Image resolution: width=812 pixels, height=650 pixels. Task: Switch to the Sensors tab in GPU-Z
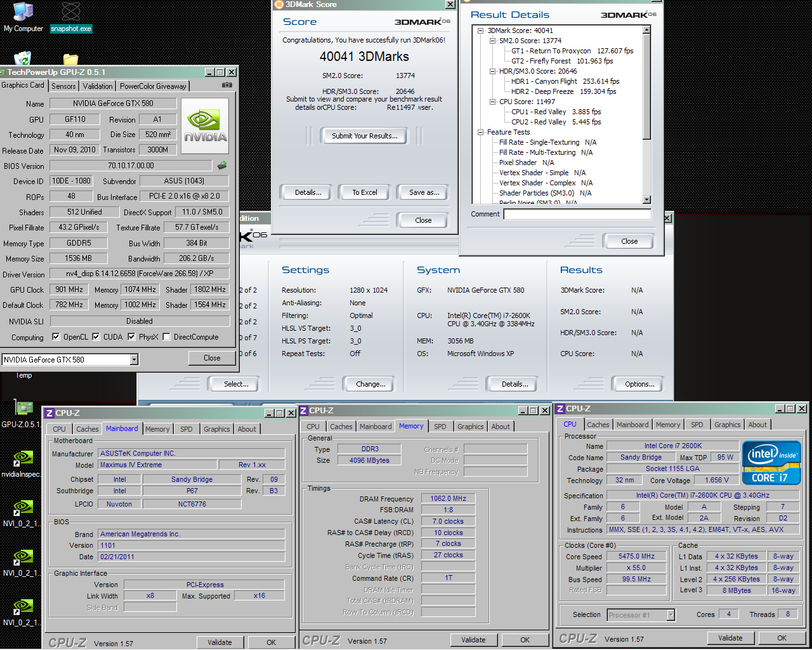pos(63,86)
